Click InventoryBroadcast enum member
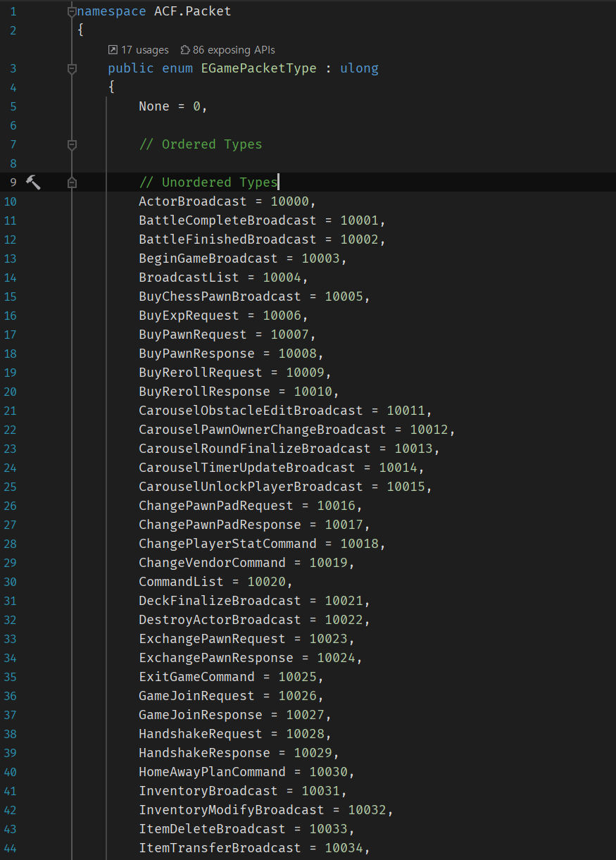The width and height of the screenshot is (616, 860). coord(208,791)
